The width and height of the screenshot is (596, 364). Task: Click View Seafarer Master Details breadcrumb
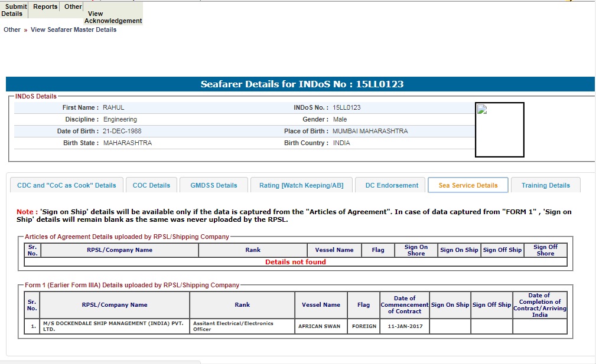coord(73,29)
